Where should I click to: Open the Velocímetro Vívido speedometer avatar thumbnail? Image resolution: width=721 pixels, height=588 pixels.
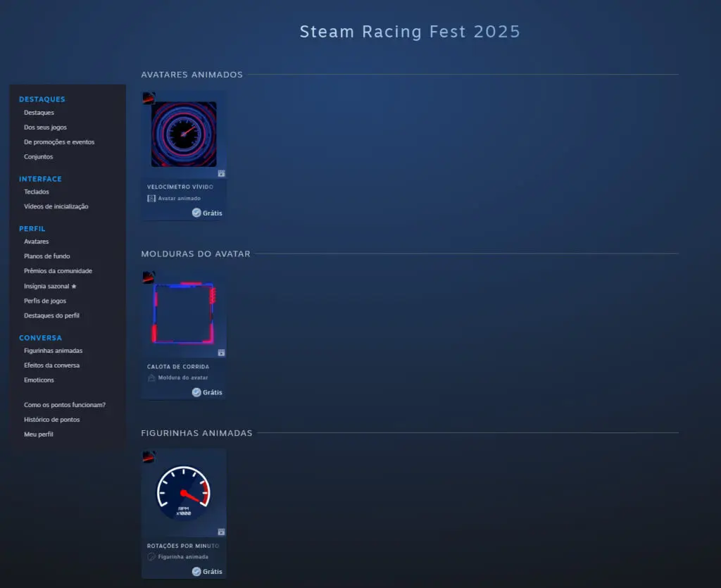tap(184, 135)
